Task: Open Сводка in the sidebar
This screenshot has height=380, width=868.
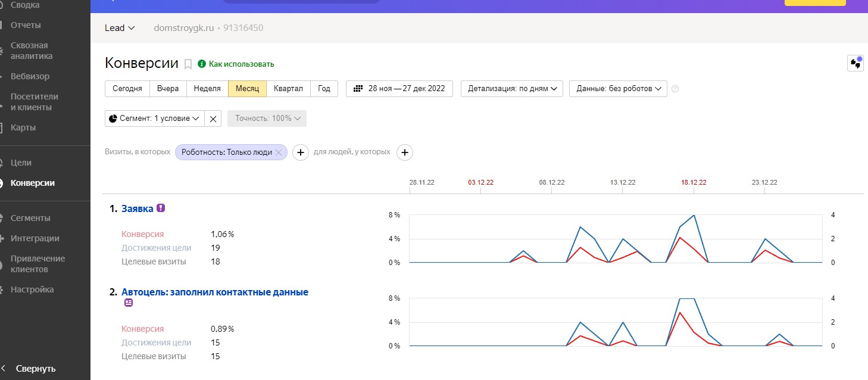Action: pyautogui.click(x=25, y=5)
